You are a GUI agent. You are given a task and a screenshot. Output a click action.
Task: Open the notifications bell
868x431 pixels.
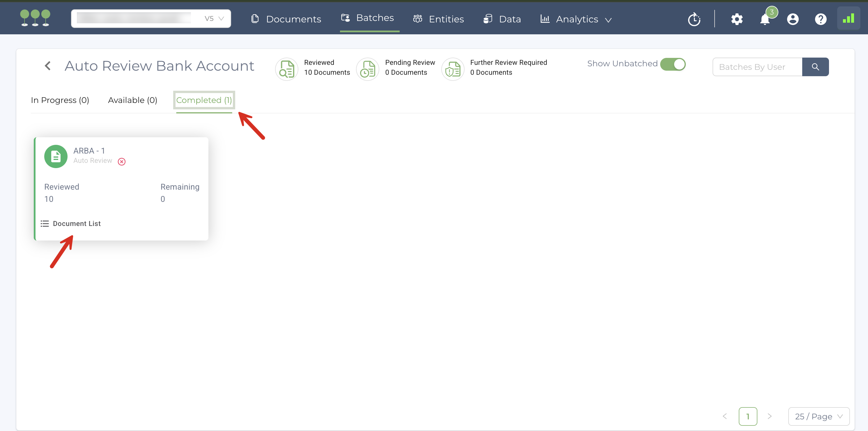[765, 19]
